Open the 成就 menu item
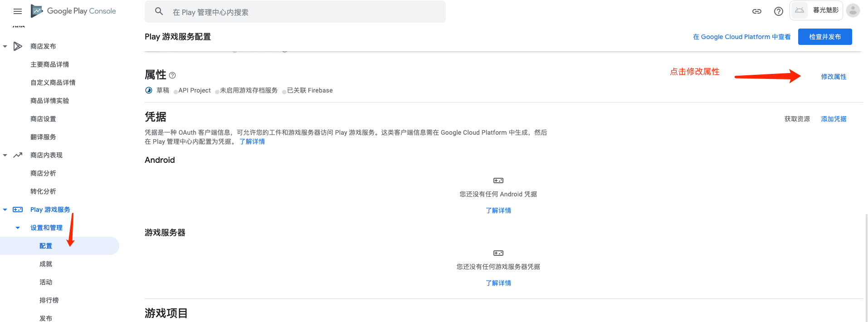This screenshot has width=868, height=322. coord(46,264)
